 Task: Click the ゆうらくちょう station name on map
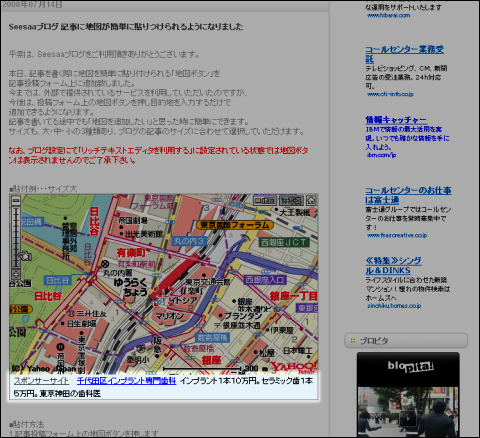(x=131, y=287)
